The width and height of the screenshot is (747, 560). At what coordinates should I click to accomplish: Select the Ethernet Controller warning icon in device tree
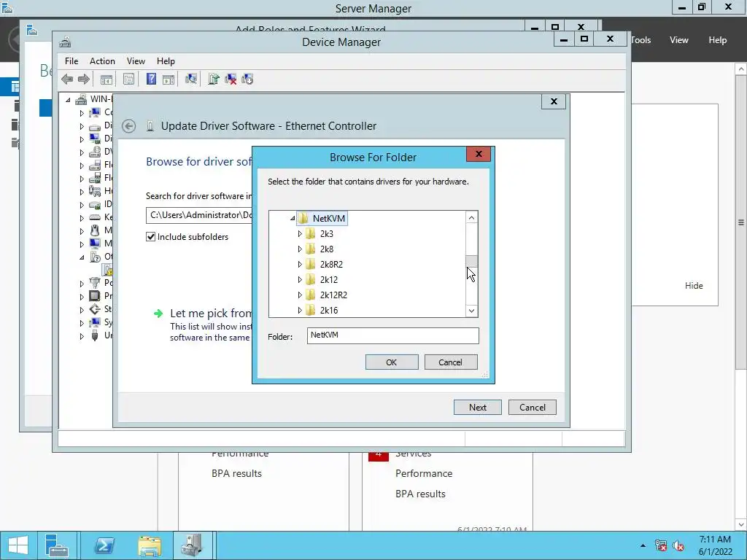108,270
